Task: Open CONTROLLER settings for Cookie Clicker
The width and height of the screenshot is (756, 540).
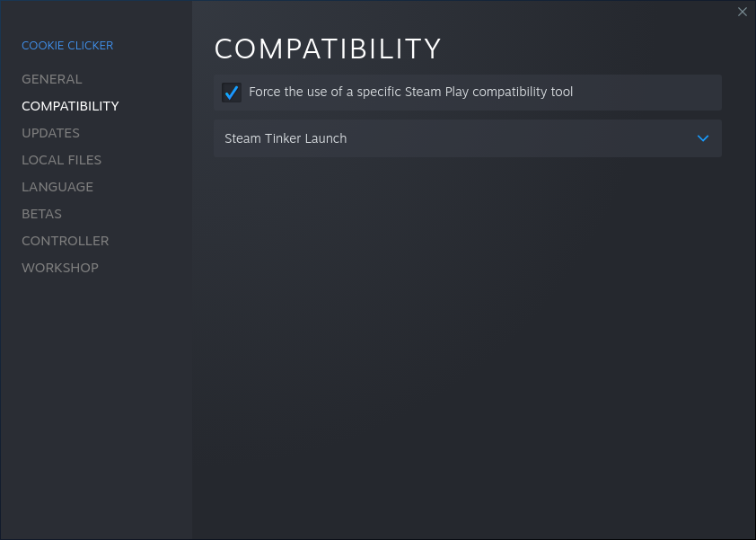Action: click(65, 241)
